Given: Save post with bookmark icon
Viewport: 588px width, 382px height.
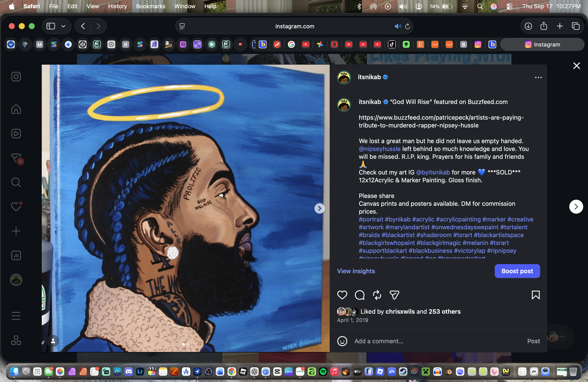Looking at the screenshot, I should click(536, 295).
